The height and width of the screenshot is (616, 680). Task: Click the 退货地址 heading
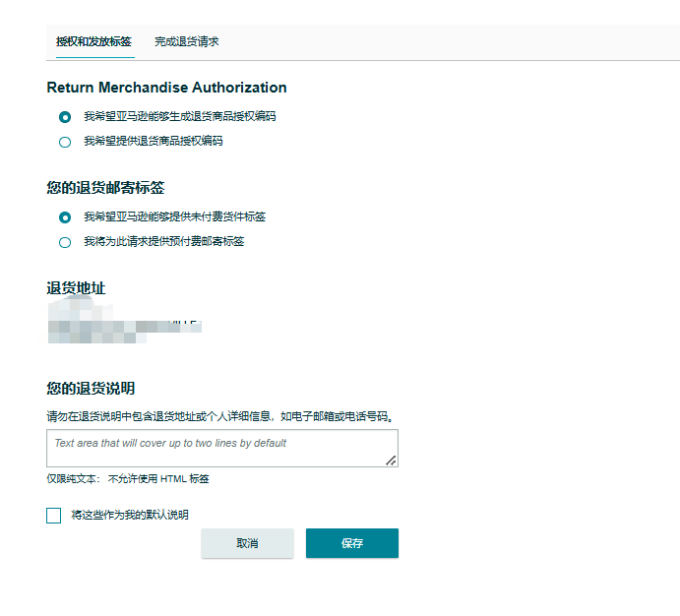tap(76, 288)
